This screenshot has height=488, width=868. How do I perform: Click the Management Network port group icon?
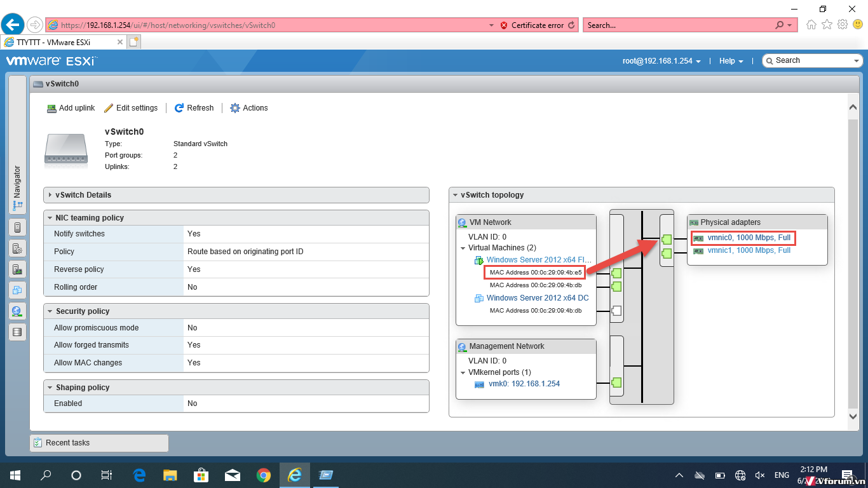463,346
